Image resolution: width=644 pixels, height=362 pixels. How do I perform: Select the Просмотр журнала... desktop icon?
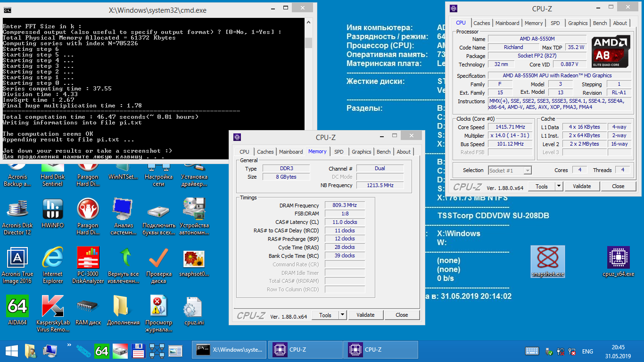(x=159, y=313)
